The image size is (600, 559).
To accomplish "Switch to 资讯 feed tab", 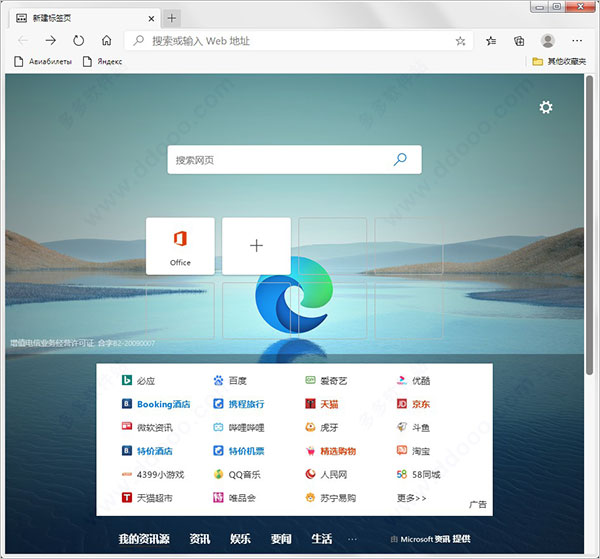I will (200, 539).
